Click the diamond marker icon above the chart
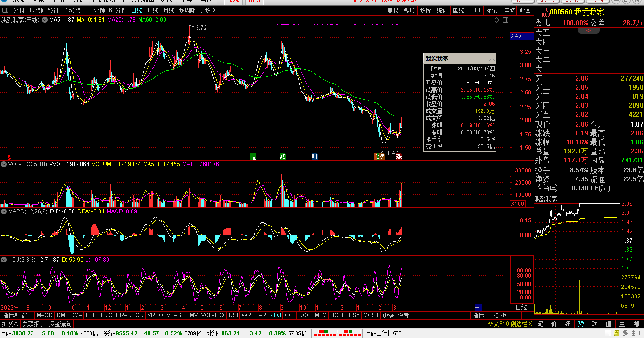 point(496,20)
